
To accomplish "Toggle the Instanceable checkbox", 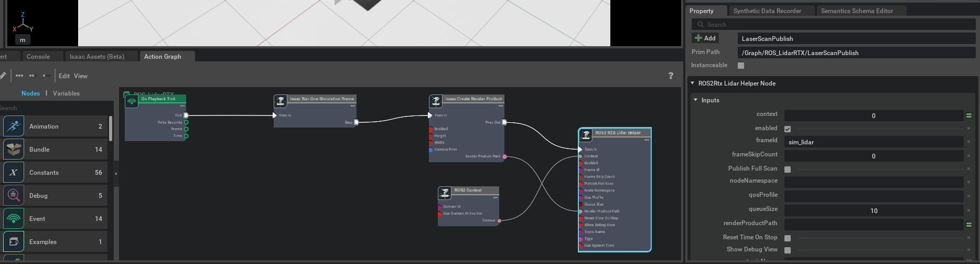I will [x=741, y=66].
